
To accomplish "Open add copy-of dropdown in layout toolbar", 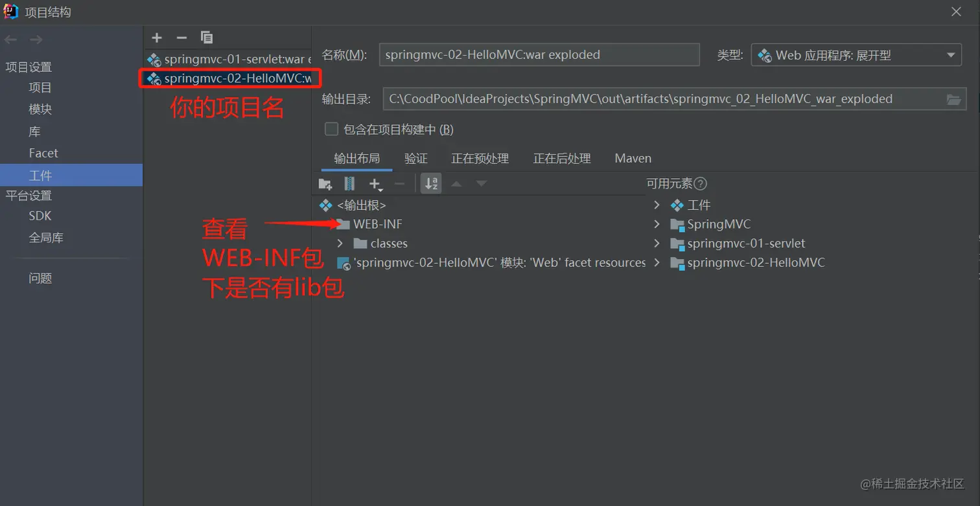I will click(376, 185).
